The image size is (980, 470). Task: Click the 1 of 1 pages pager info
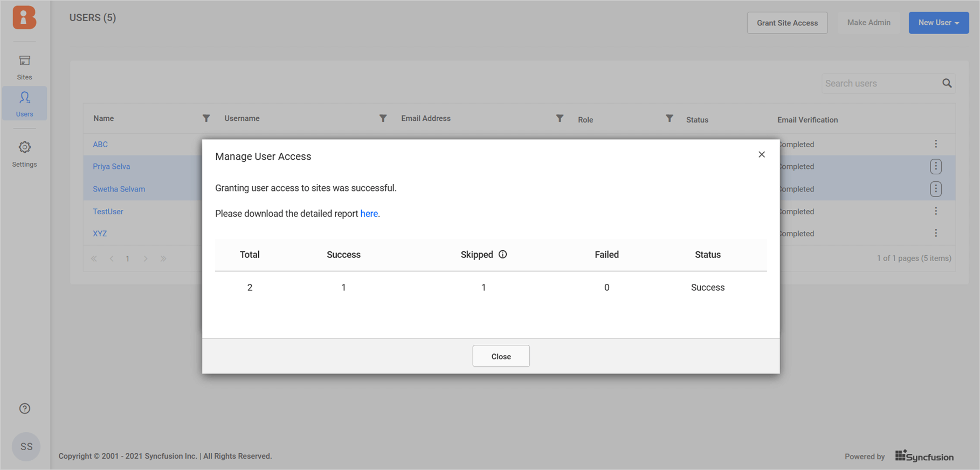coord(914,258)
